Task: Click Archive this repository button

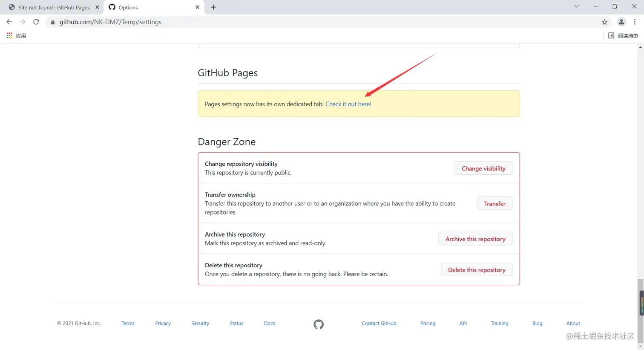Action: [x=475, y=239]
